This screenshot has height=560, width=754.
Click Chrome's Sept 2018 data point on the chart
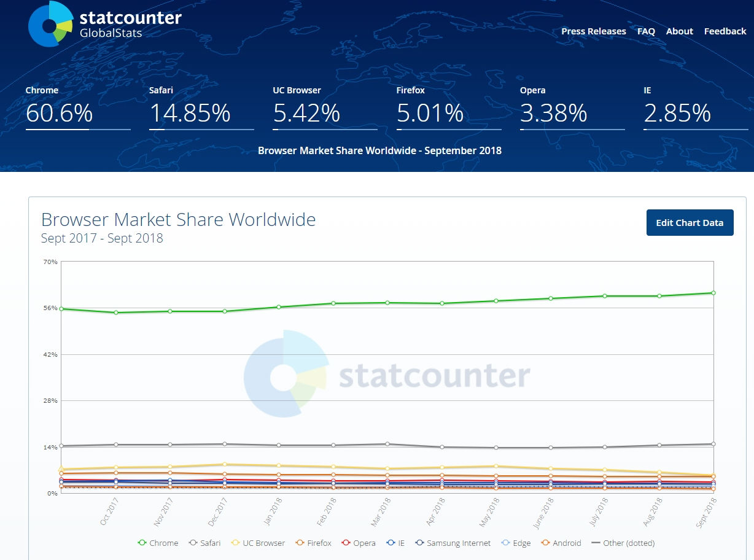pos(712,294)
